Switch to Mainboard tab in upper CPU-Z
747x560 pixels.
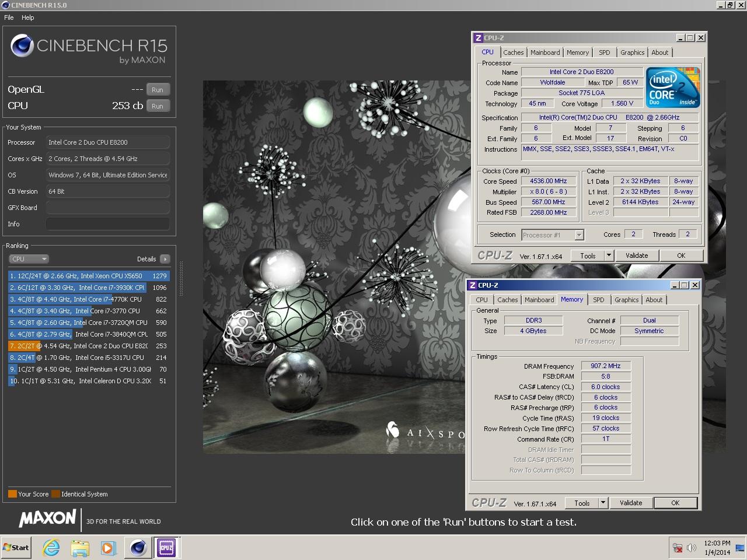545,52
